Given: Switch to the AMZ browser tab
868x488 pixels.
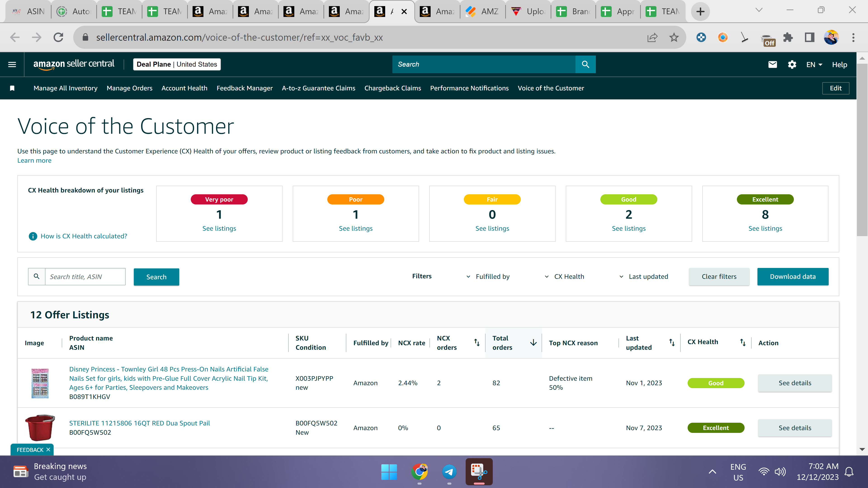Looking at the screenshot, I should 483,12.
